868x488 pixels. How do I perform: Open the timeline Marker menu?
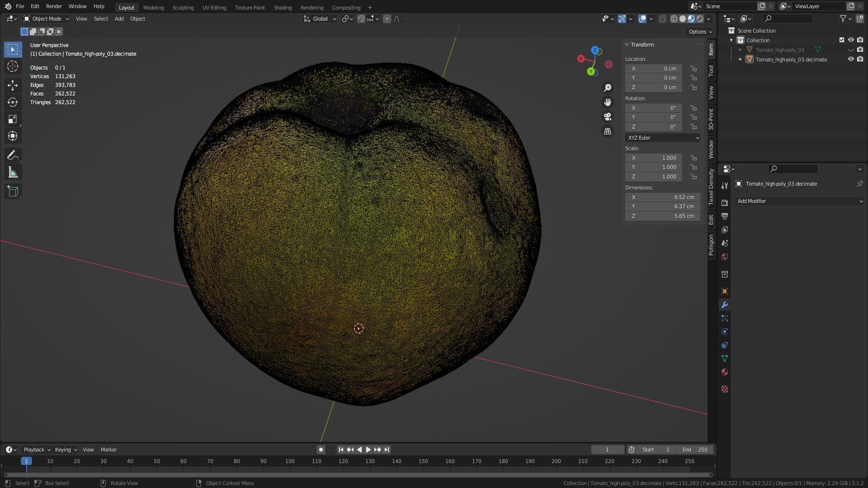pos(108,450)
